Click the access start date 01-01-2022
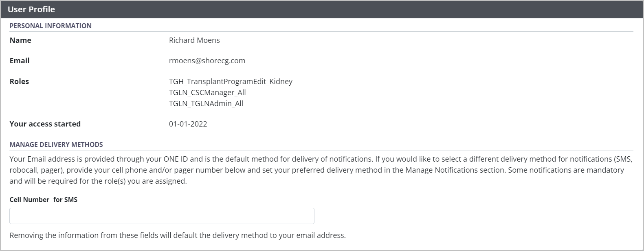This screenshot has width=644, height=251. pyautogui.click(x=188, y=124)
